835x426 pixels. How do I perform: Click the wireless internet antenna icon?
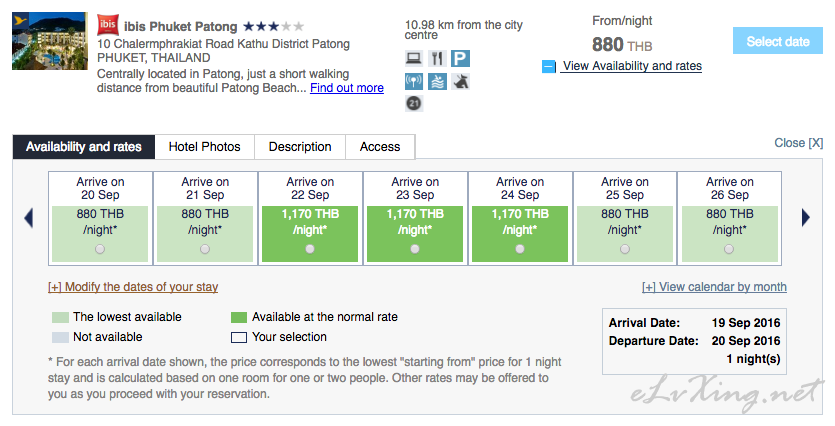coord(414,81)
